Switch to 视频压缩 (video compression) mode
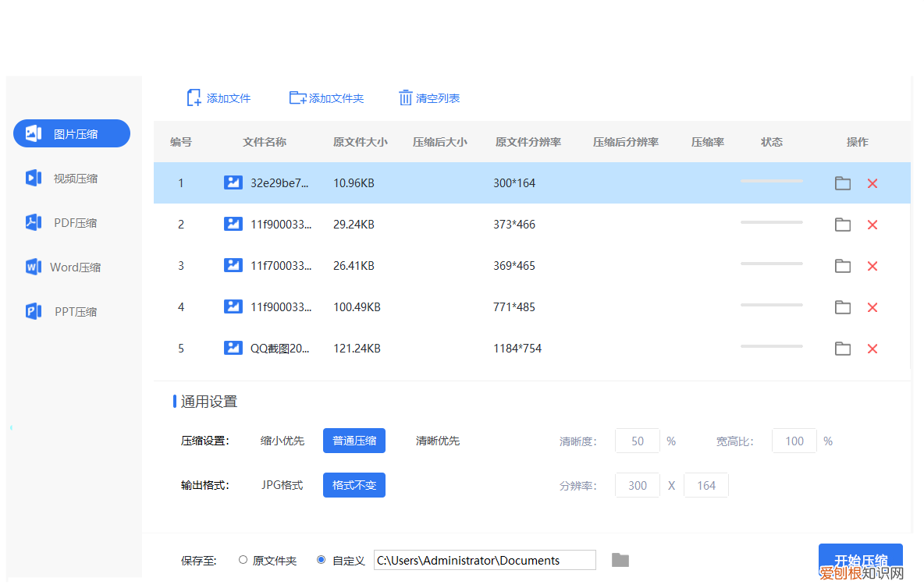This screenshot has height=588, width=924. pos(71,178)
